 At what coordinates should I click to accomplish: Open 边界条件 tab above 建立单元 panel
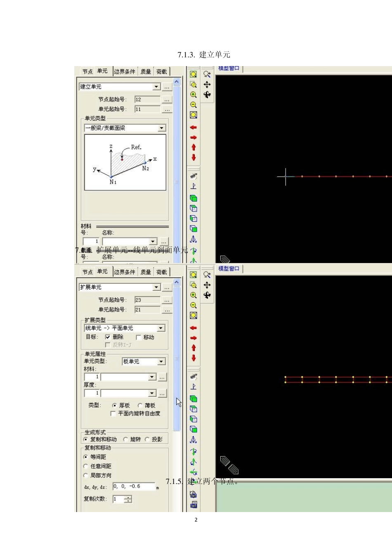point(125,72)
